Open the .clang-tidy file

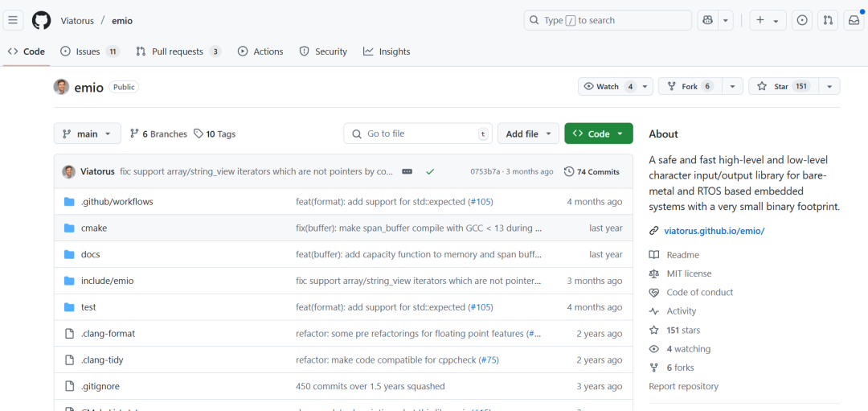102,360
